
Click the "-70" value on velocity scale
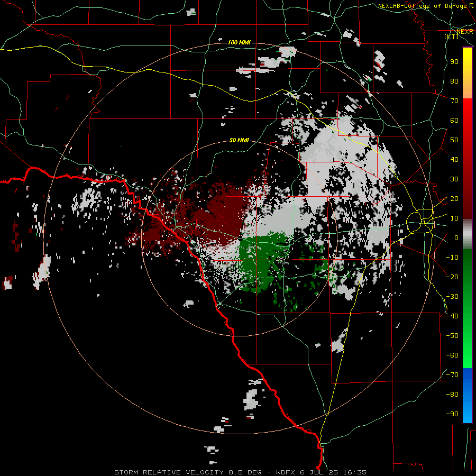pos(452,375)
